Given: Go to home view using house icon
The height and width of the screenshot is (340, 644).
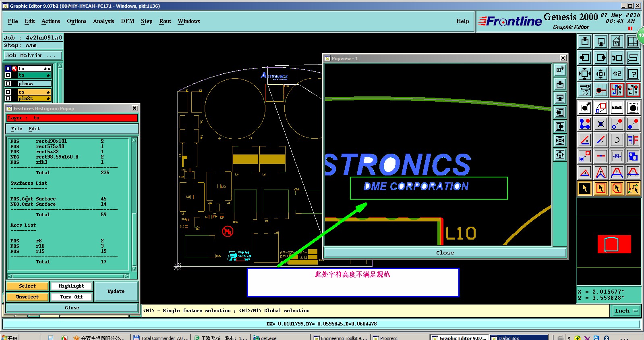Looking at the screenshot, I should pos(617,41).
